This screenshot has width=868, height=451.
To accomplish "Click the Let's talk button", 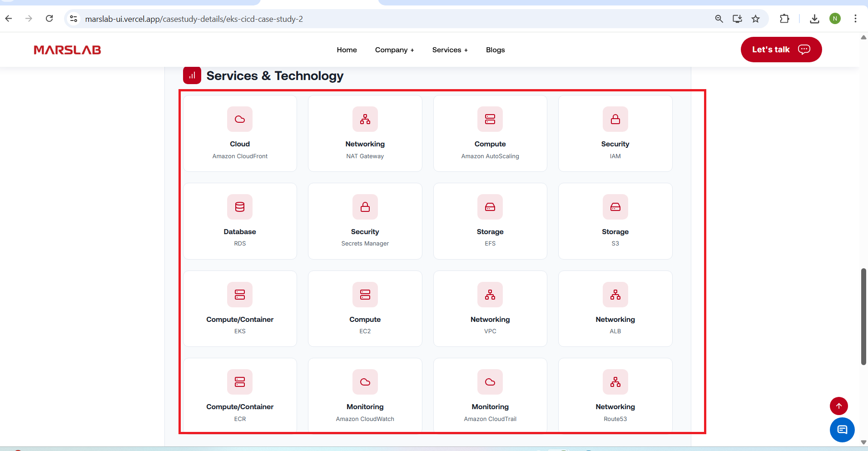I will (781, 50).
